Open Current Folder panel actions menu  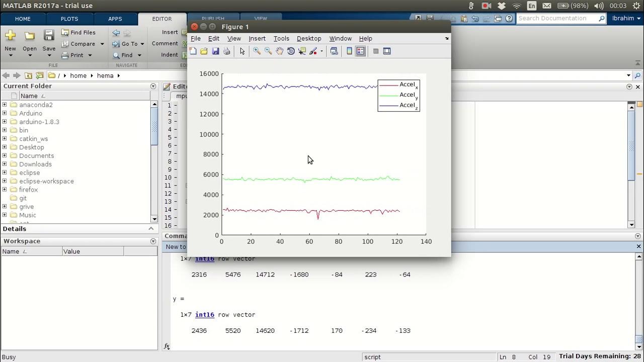[x=153, y=86]
